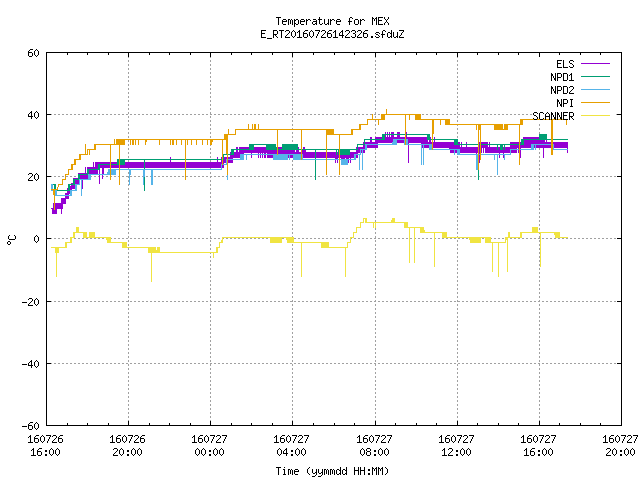Click the x-axis tick 160727 20:00
The image size is (640, 480).
click(x=620, y=445)
